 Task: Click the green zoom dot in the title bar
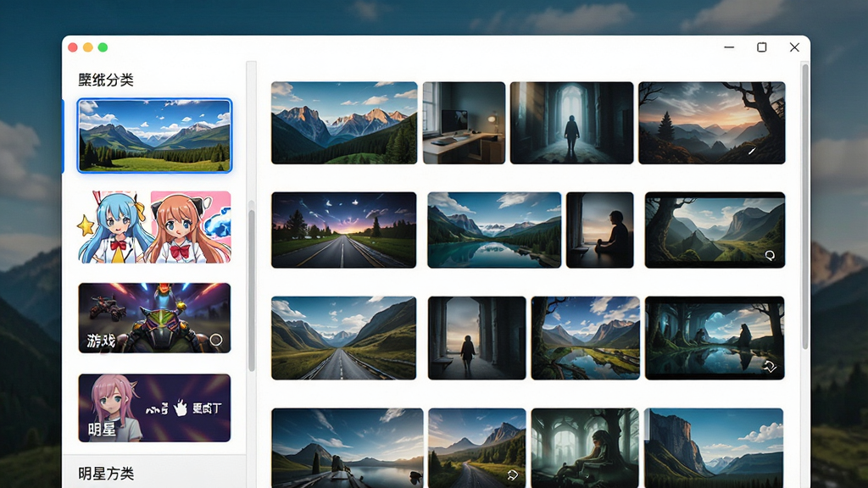point(103,47)
